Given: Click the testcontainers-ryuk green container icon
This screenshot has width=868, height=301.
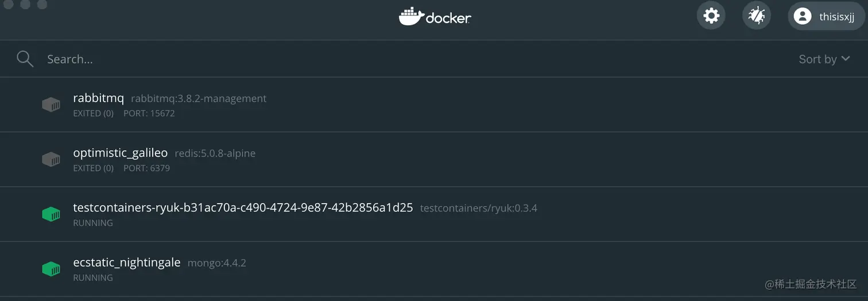Looking at the screenshot, I should 51,215.
